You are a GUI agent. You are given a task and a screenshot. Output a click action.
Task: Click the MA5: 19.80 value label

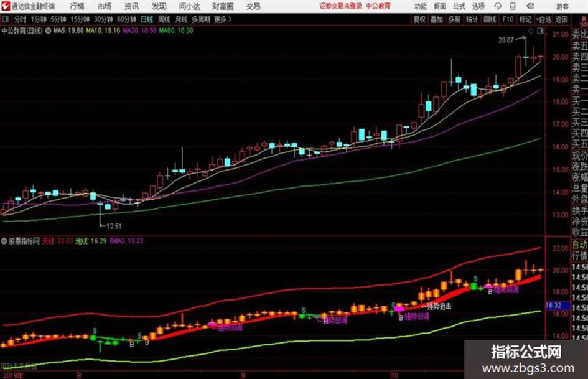68,30
